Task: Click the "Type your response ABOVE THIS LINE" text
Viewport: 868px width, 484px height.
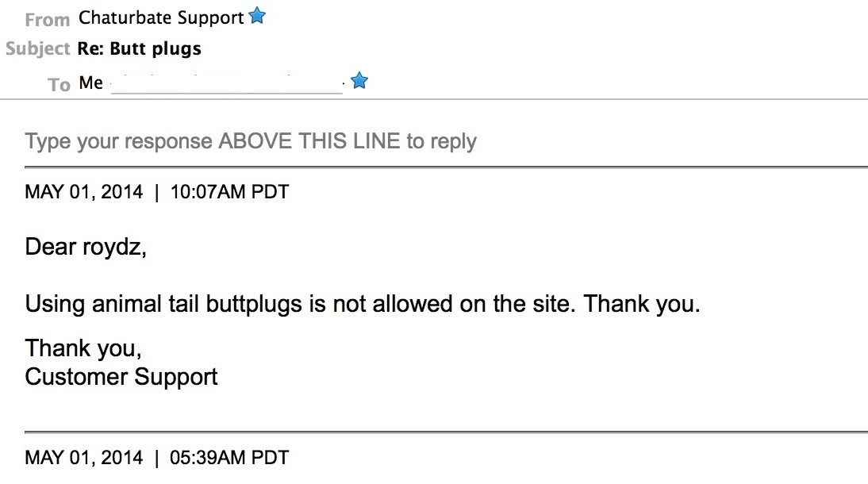Action: 251,142
